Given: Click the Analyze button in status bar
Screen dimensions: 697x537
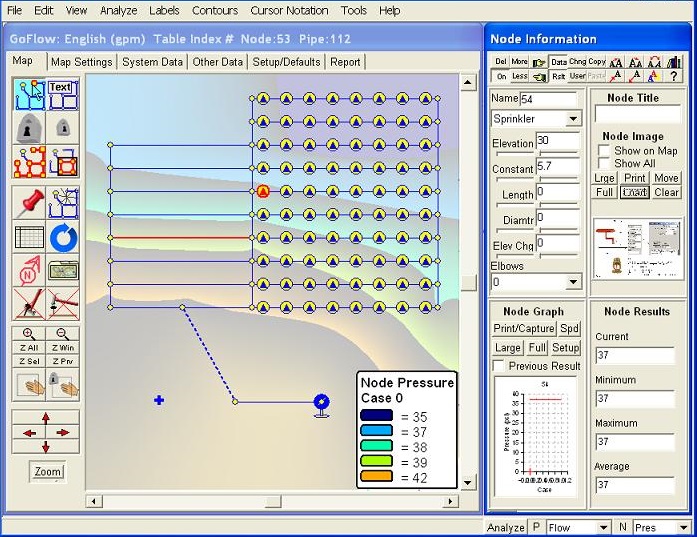Looking at the screenshot, I should click(x=506, y=528).
